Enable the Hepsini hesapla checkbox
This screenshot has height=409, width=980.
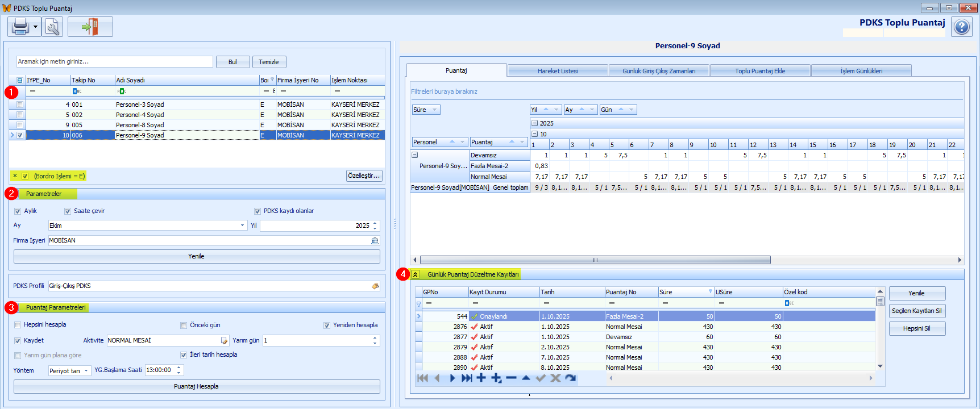(x=18, y=325)
